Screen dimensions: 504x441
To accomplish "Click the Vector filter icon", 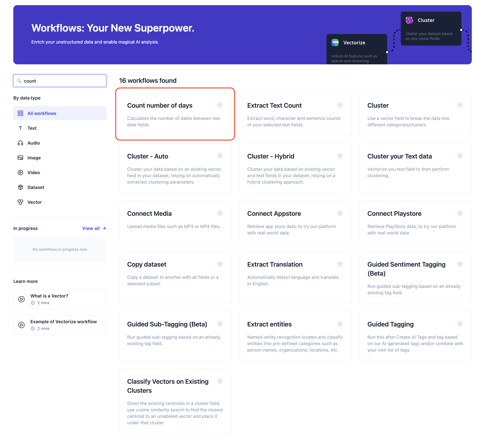I will (x=20, y=202).
